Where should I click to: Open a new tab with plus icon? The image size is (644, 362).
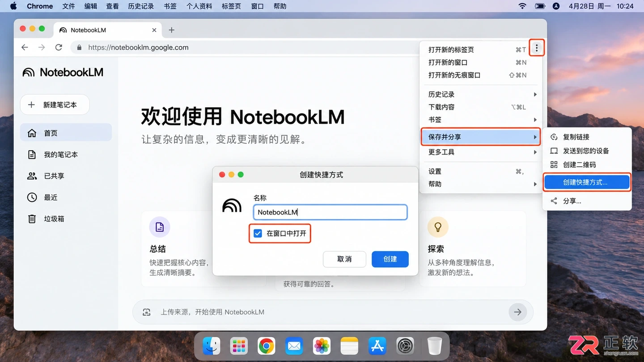point(171,30)
